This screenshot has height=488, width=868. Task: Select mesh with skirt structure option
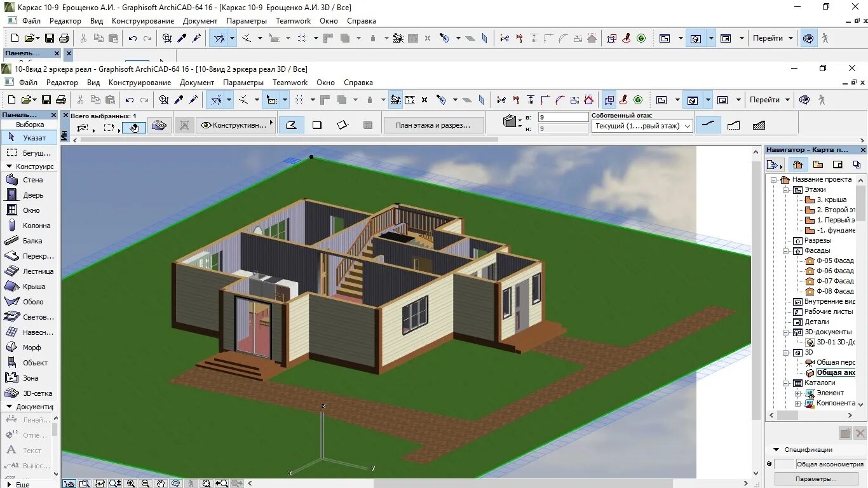click(x=733, y=125)
